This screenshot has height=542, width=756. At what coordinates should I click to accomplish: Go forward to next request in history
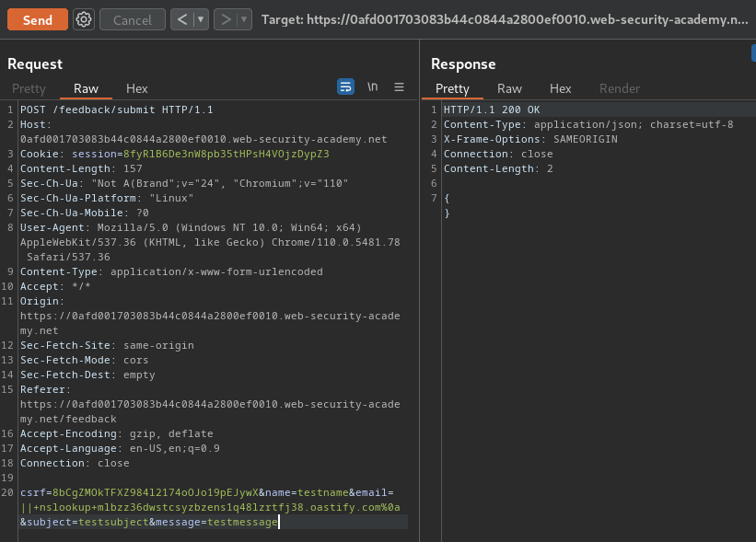226,19
